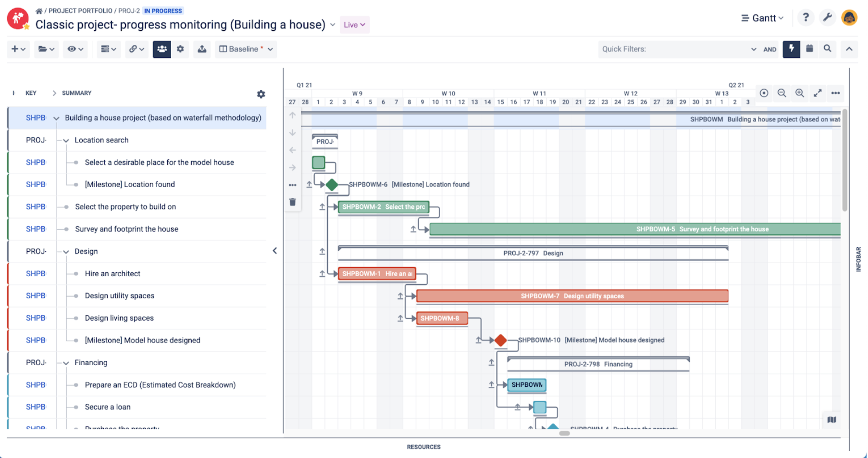The width and height of the screenshot is (868, 458).
Task: Open the expand-to-fullscreen icon above the Gantt chart
Action: point(818,93)
